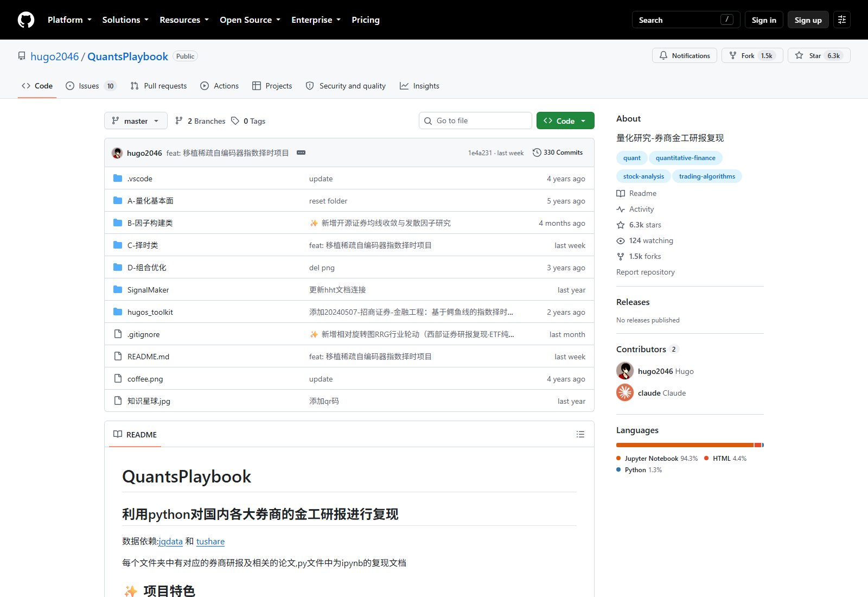This screenshot has height=597, width=868.
Task: Click the quantitative-finance topic tag
Action: tap(685, 158)
